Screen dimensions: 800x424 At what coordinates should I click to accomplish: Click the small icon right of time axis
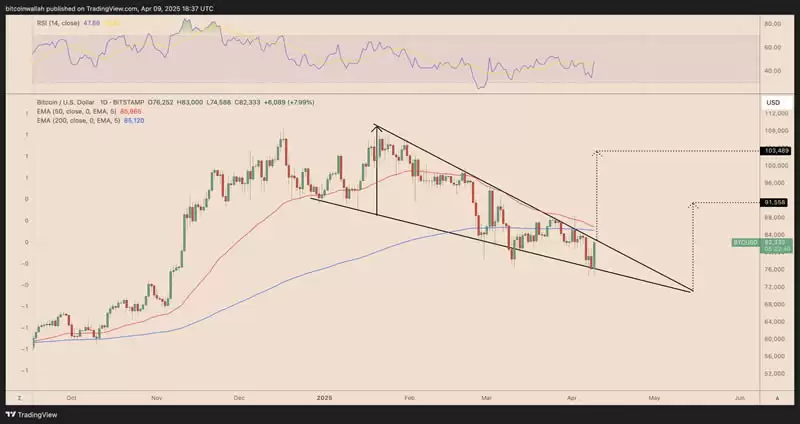coord(778,397)
